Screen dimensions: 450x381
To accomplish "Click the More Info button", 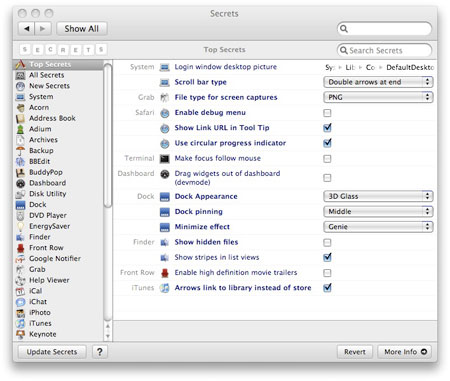I will tap(405, 352).
